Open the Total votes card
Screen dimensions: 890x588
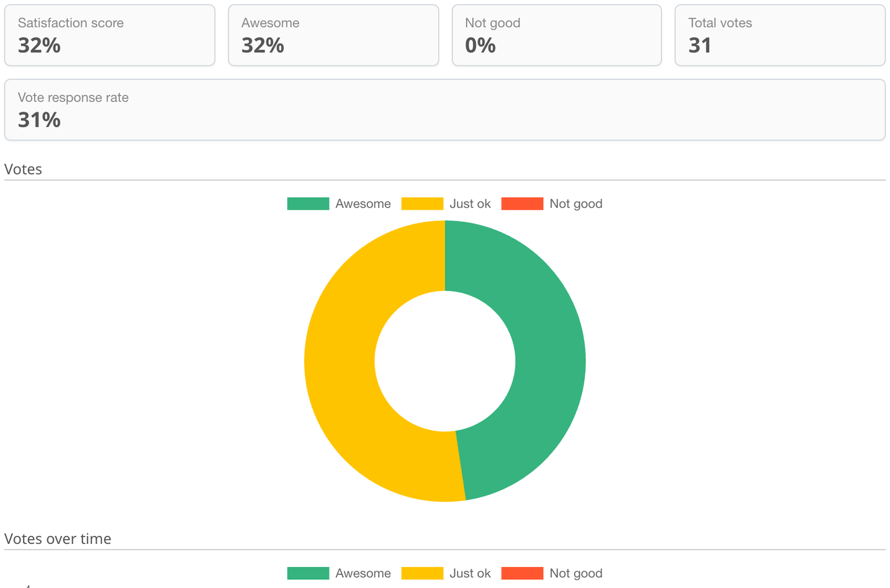point(780,35)
